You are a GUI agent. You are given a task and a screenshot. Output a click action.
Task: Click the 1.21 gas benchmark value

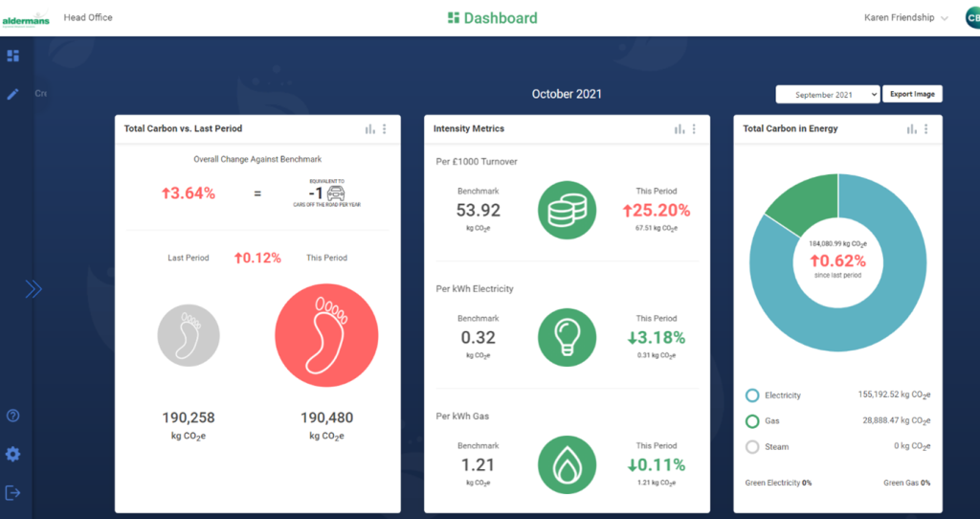coord(479,465)
